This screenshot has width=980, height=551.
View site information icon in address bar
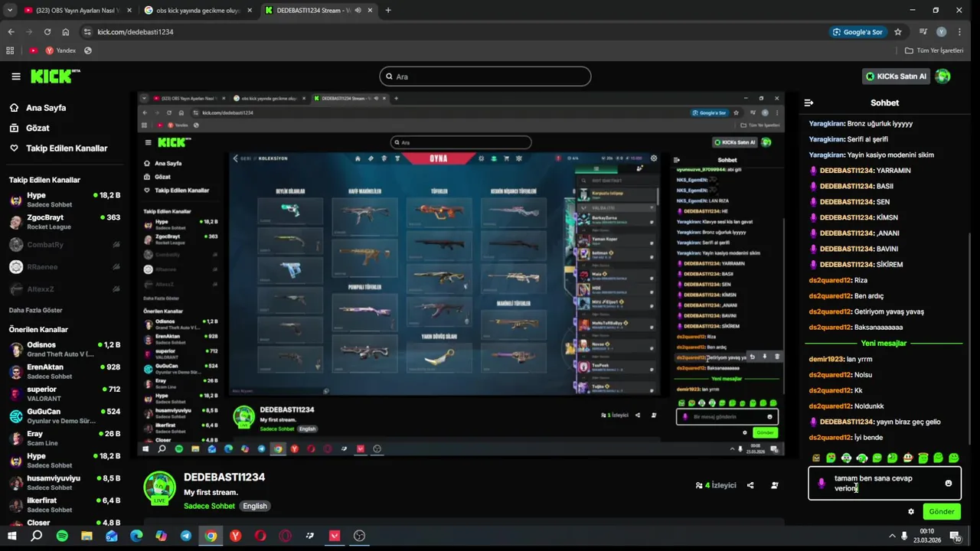click(x=87, y=32)
